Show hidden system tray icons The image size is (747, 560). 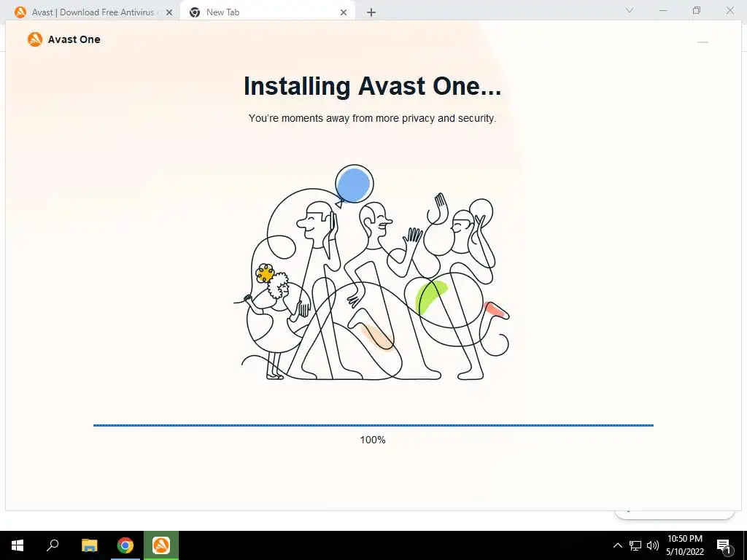(617, 545)
